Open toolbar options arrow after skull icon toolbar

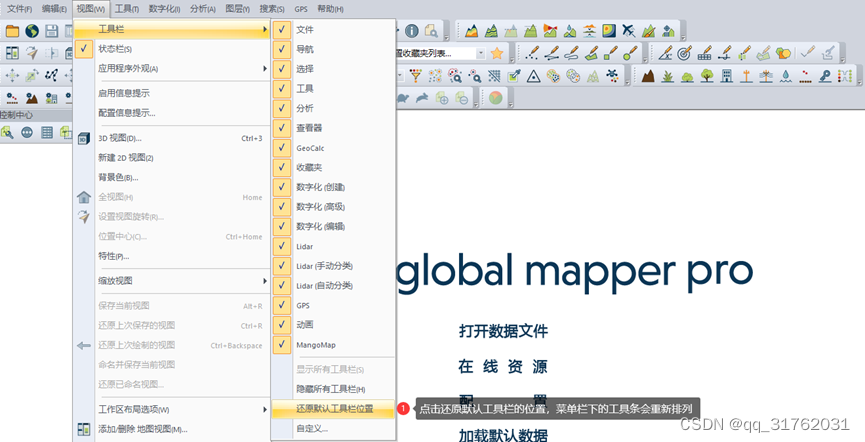click(627, 76)
